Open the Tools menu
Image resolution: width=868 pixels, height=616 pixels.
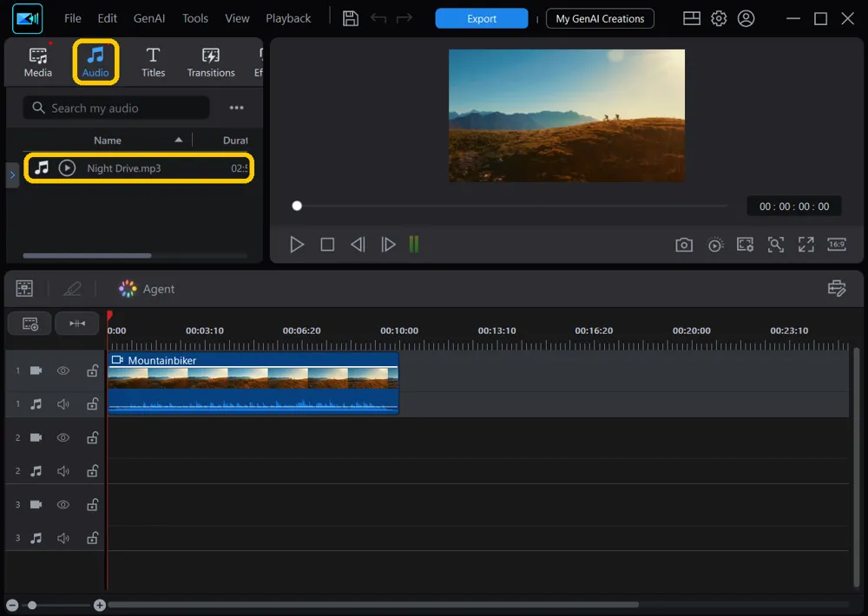click(194, 18)
